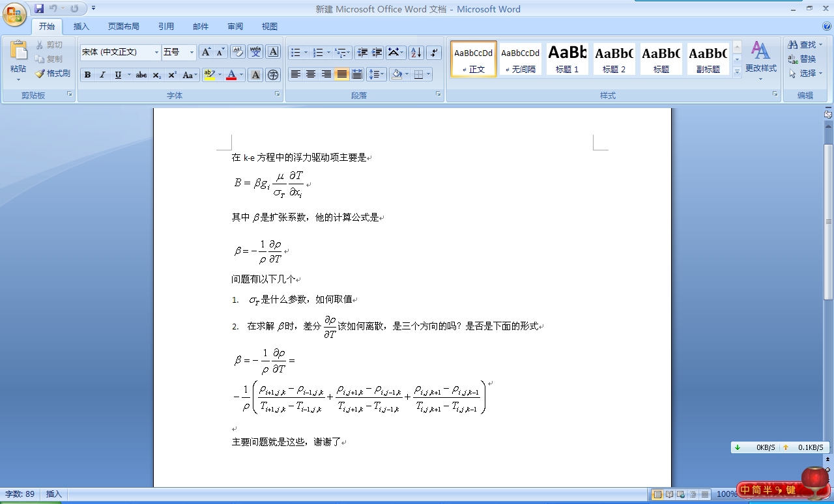Center-align the paragraph text

311,74
